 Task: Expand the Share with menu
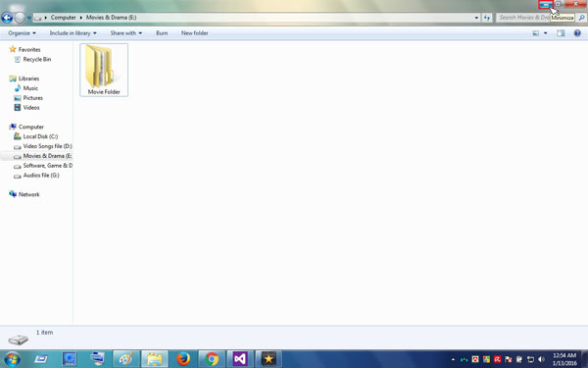126,33
